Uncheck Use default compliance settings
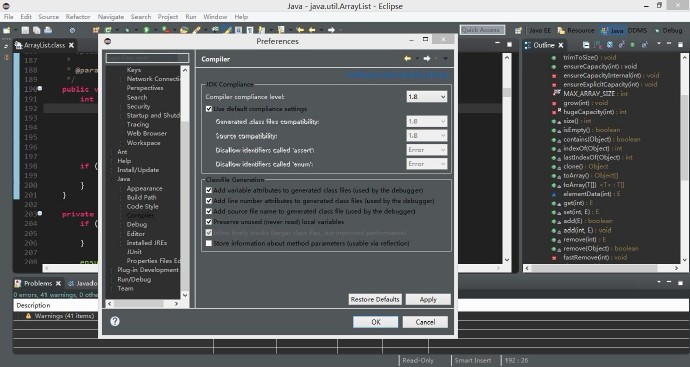 tap(209, 109)
